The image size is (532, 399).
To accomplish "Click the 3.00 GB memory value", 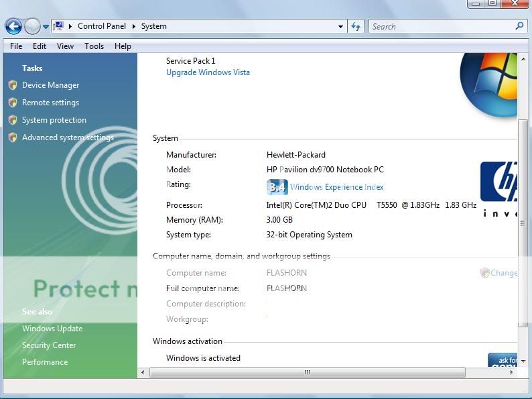I will (x=279, y=220).
